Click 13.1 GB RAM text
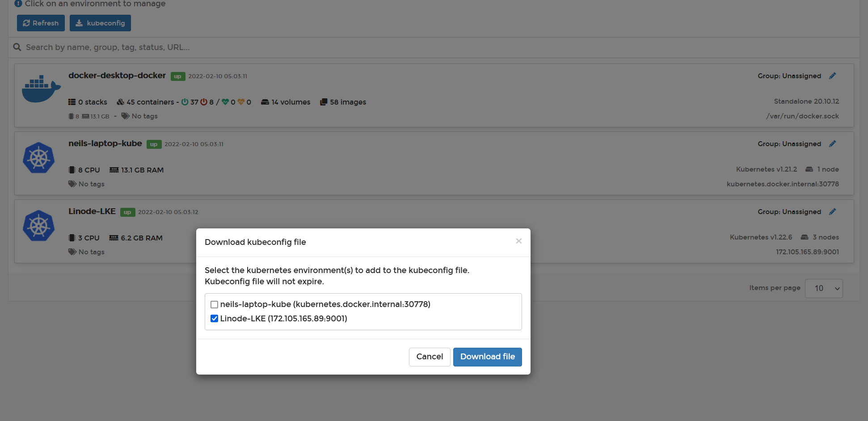 (x=142, y=170)
